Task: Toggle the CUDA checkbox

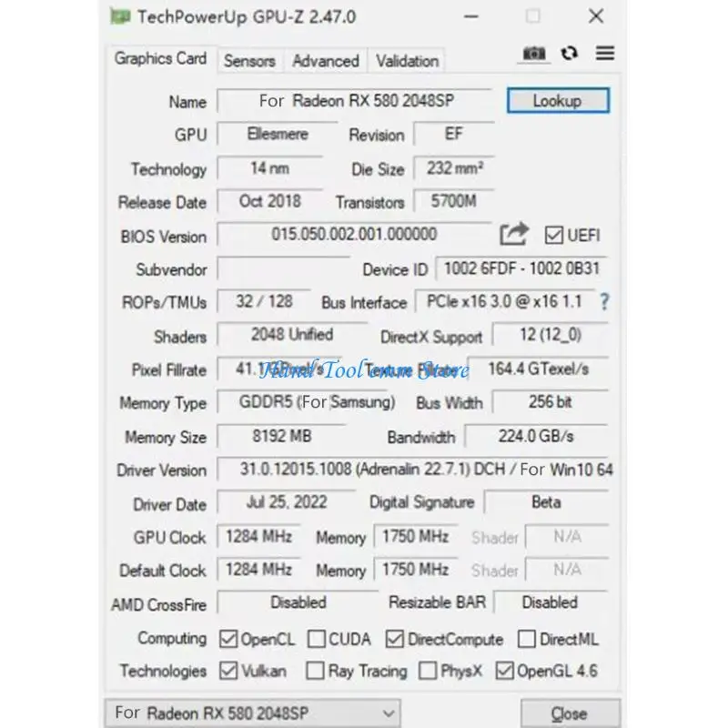Action: pyautogui.click(x=316, y=639)
